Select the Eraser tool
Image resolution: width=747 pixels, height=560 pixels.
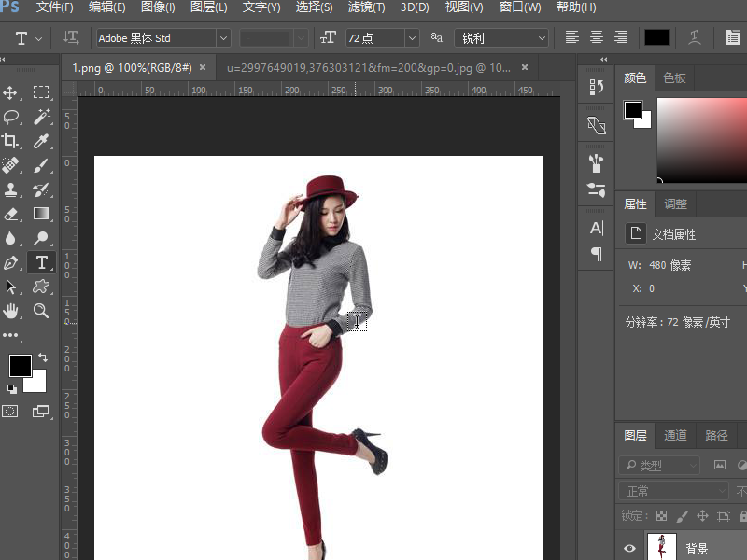[x=10, y=214]
